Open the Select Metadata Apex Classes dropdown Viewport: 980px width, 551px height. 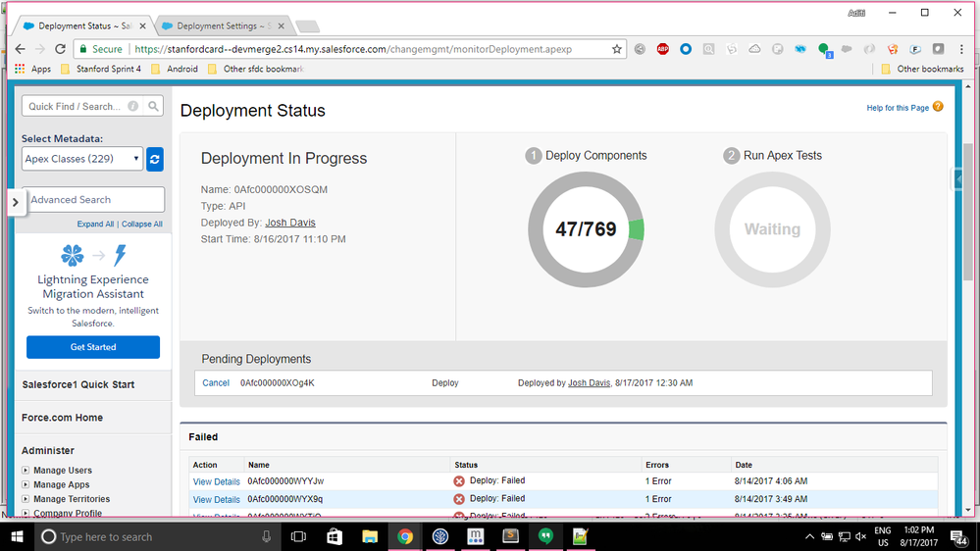pyautogui.click(x=82, y=159)
